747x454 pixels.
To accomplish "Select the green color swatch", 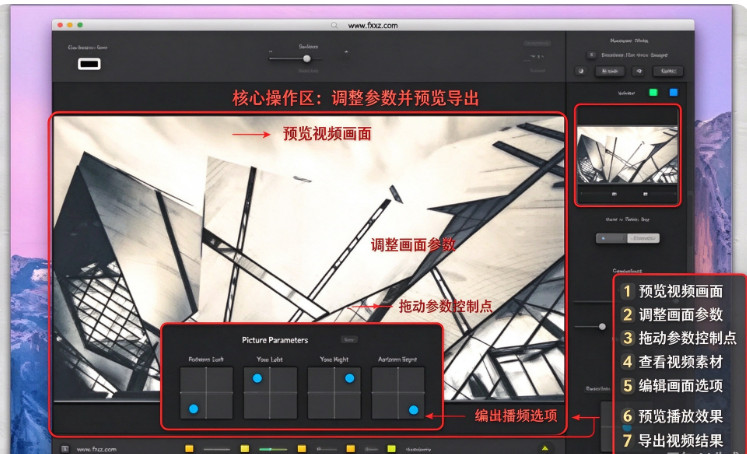I will (x=653, y=92).
